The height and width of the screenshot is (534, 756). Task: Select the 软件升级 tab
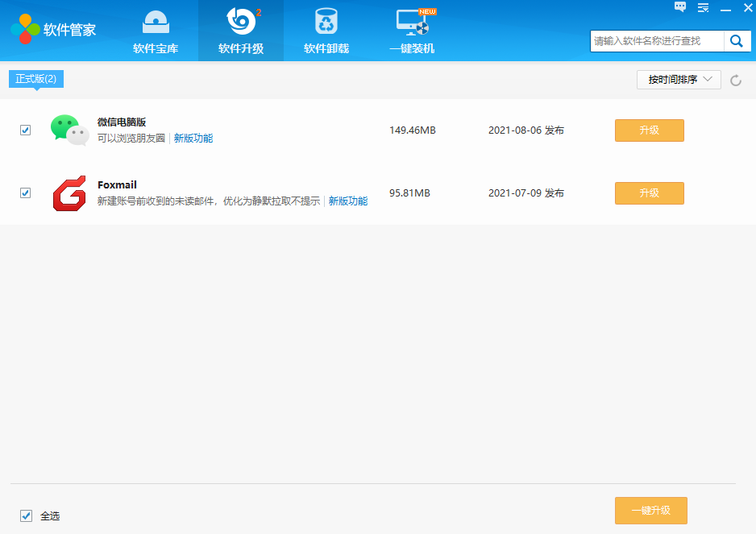[241, 31]
